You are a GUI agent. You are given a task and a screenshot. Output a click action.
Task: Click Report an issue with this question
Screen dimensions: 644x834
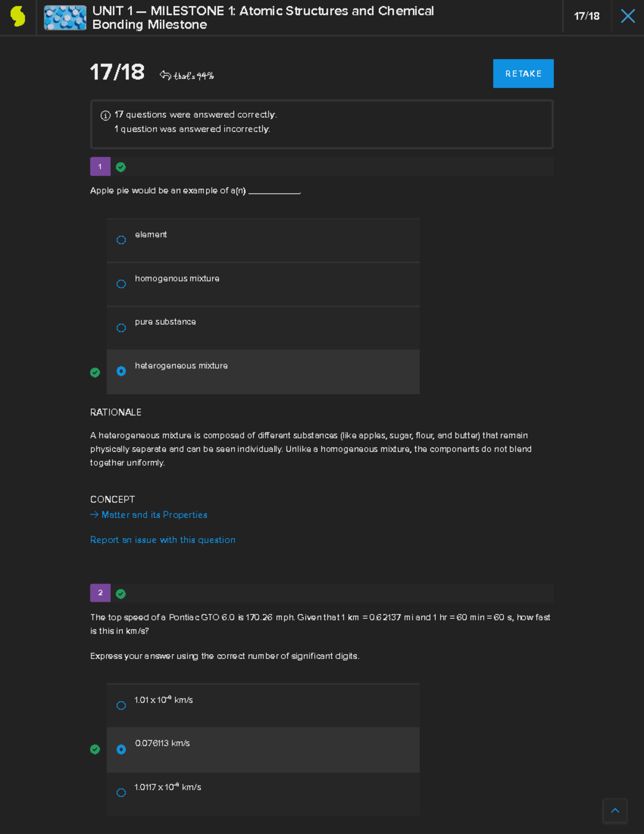click(x=163, y=540)
